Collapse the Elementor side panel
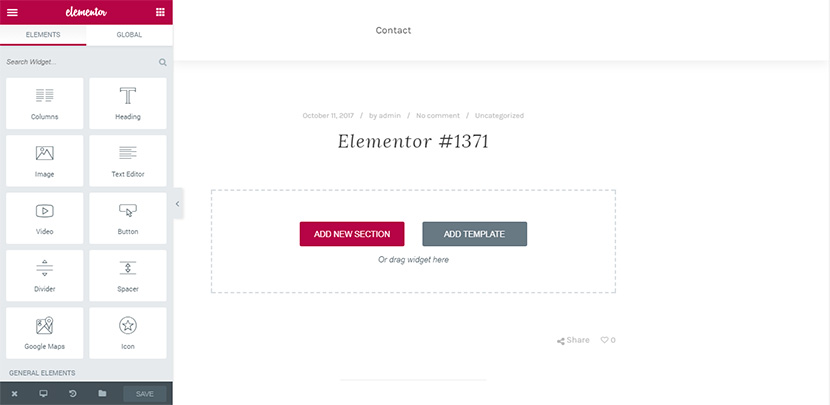This screenshot has height=405, width=830. pyautogui.click(x=178, y=204)
